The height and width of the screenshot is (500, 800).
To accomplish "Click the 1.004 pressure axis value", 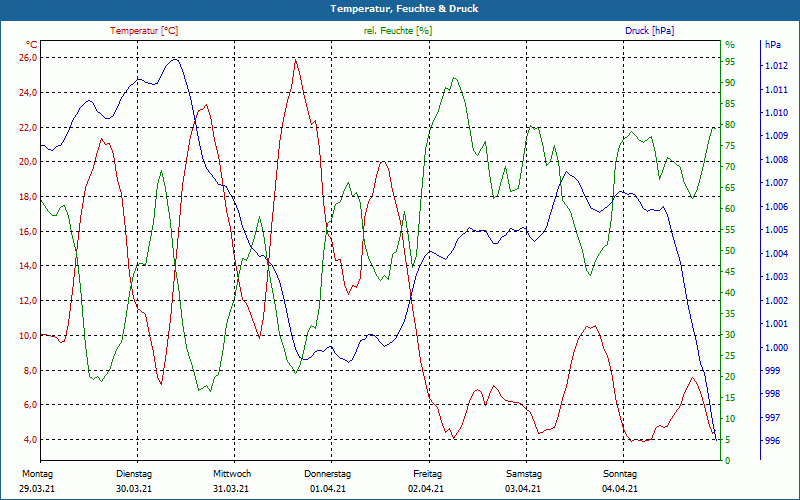I will click(776, 254).
